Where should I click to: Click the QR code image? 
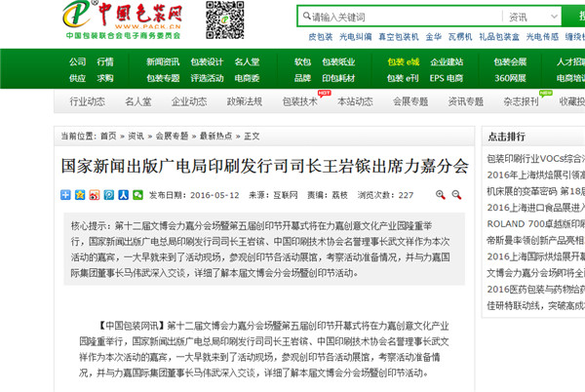[x=225, y=20]
